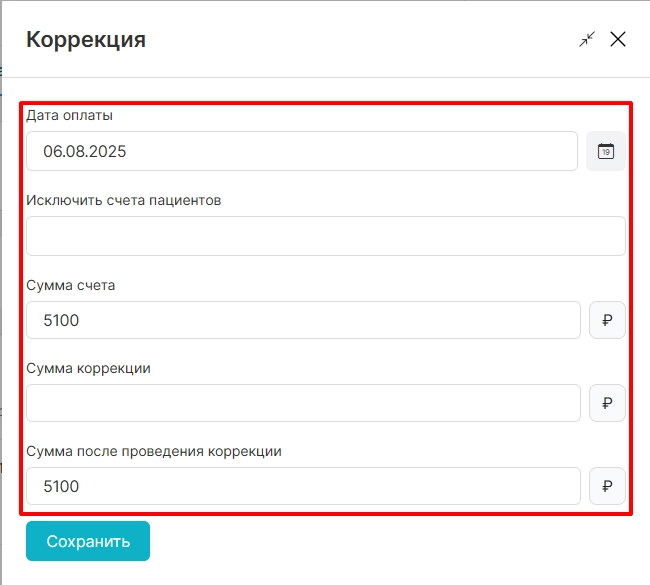The height and width of the screenshot is (585, 650).
Task: Collapse the Коррекция dialog window
Action: point(587,39)
